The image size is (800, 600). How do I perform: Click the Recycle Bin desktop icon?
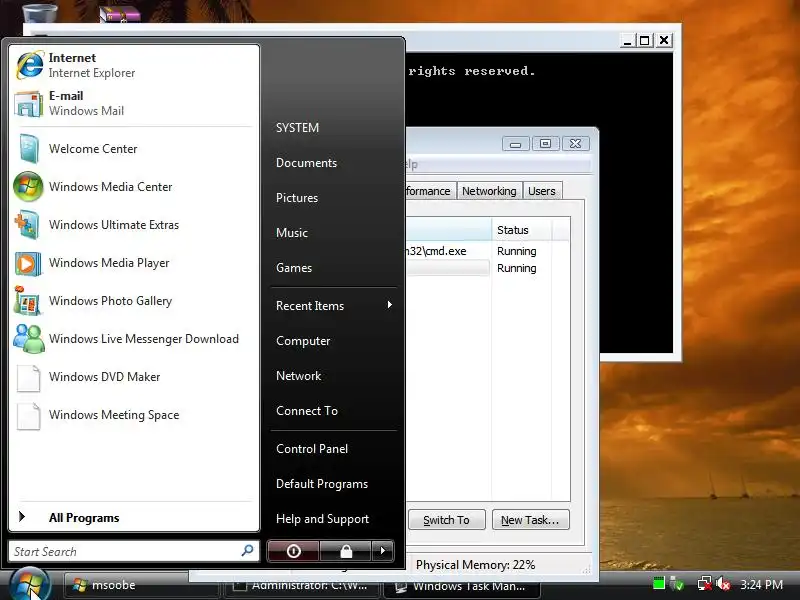coord(39,12)
